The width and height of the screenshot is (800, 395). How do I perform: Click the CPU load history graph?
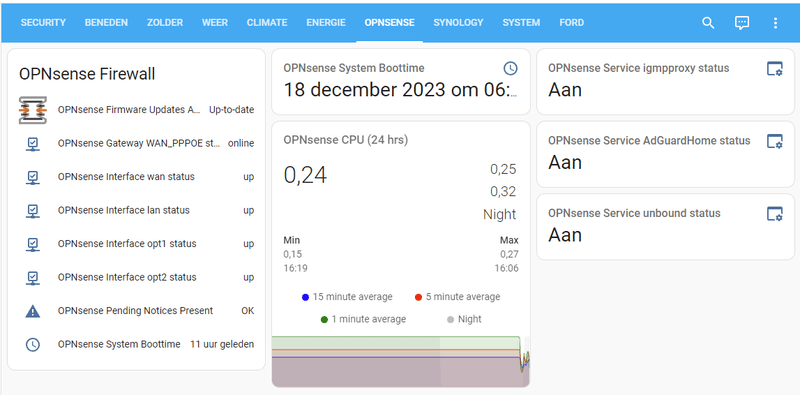[401, 361]
